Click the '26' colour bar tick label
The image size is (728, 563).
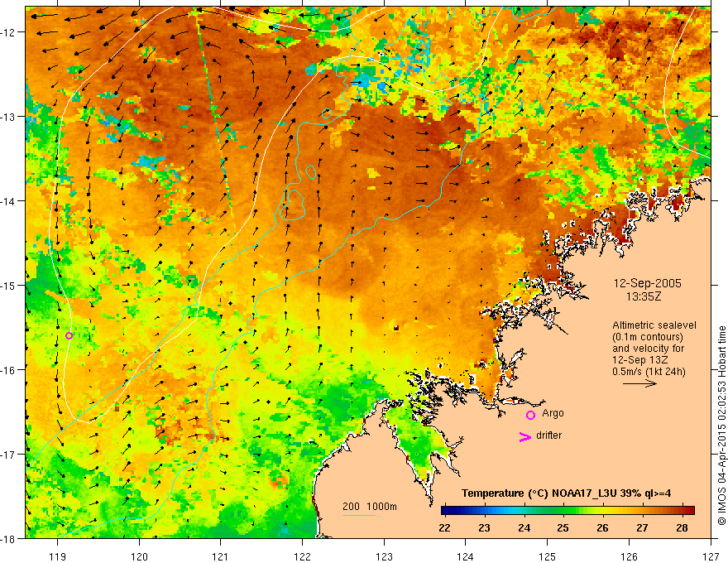coord(602,527)
